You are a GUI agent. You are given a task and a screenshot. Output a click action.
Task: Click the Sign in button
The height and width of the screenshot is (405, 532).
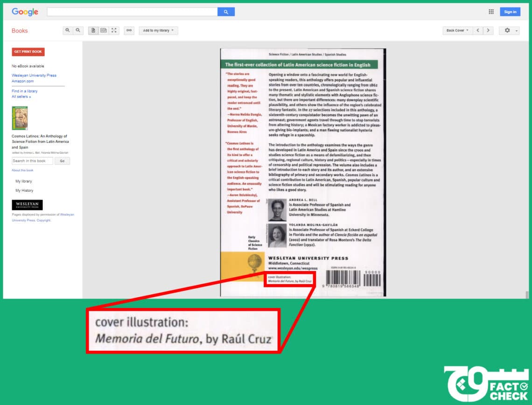[510, 12]
